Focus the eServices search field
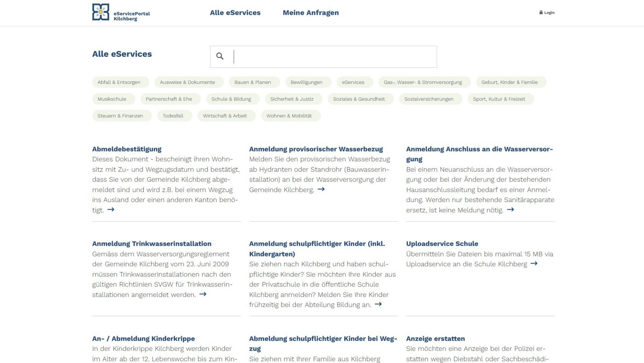644x363 pixels. coord(323,57)
